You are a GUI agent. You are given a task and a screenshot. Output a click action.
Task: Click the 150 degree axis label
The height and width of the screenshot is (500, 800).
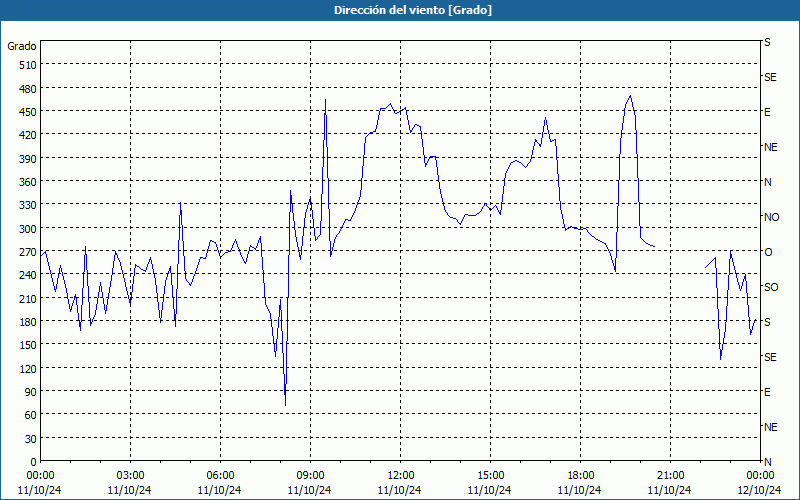pos(28,345)
